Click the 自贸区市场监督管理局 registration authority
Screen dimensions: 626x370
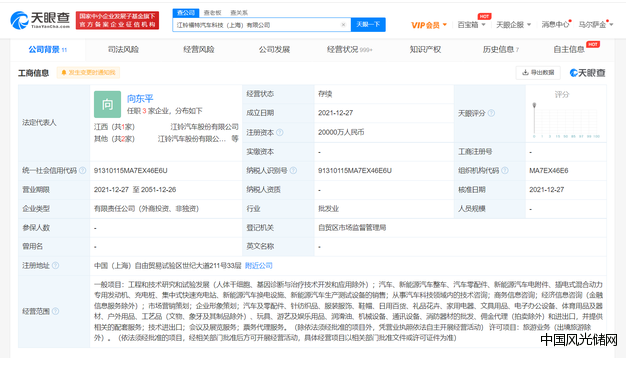pos(352,228)
